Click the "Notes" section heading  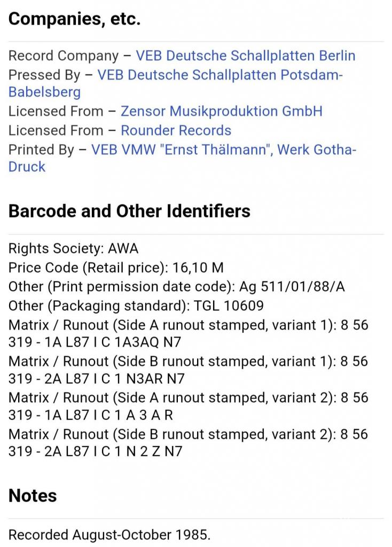(33, 496)
